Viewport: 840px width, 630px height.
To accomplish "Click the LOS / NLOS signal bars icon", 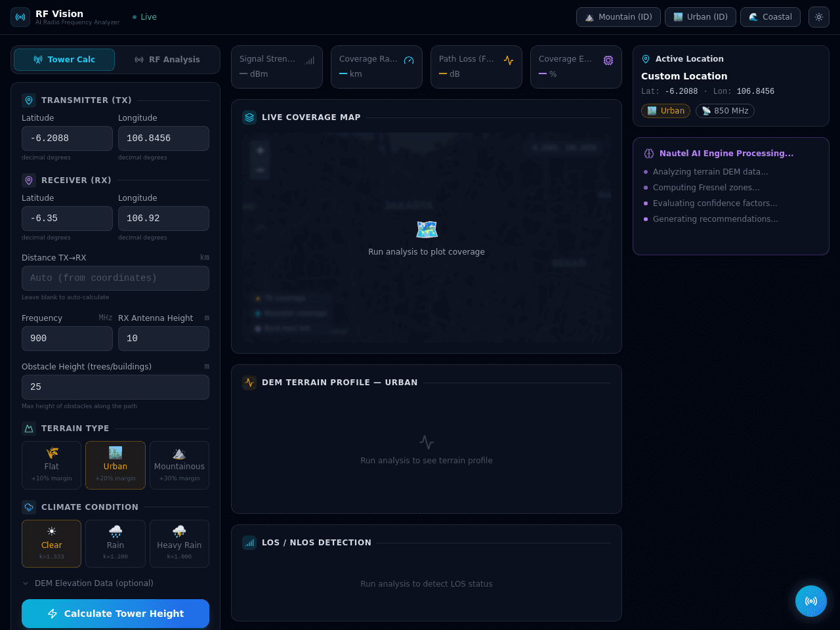I will click(249, 543).
